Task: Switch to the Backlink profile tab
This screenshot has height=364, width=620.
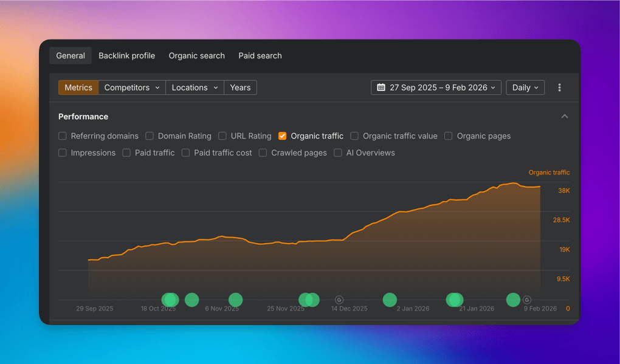Action: 126,56
